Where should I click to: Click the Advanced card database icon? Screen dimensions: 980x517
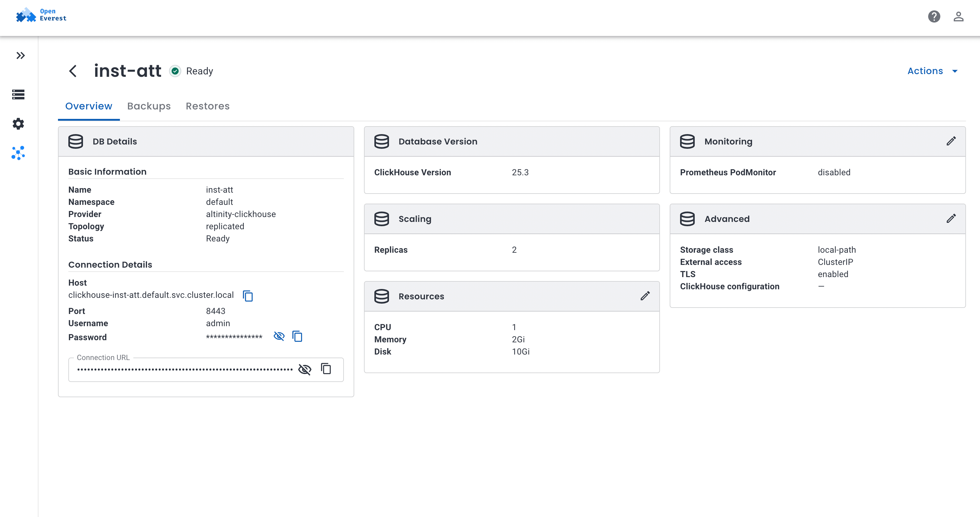[x=687, y=219]
